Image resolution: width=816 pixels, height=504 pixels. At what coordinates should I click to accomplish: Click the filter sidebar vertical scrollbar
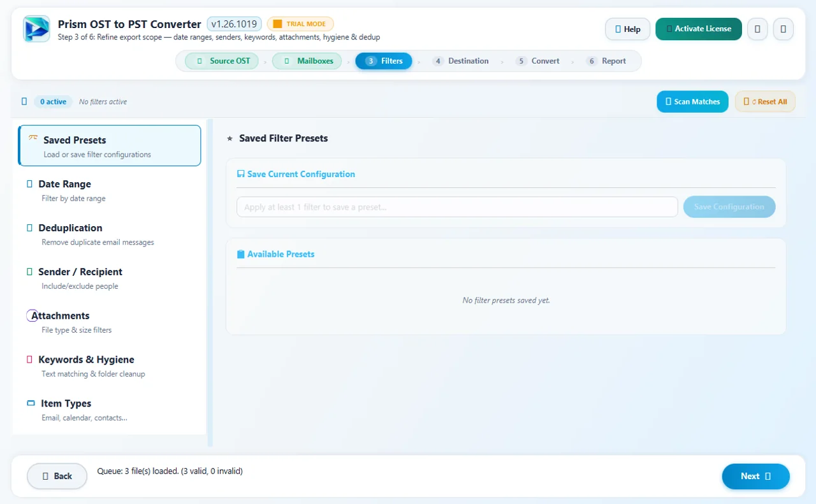click(210, 283)
